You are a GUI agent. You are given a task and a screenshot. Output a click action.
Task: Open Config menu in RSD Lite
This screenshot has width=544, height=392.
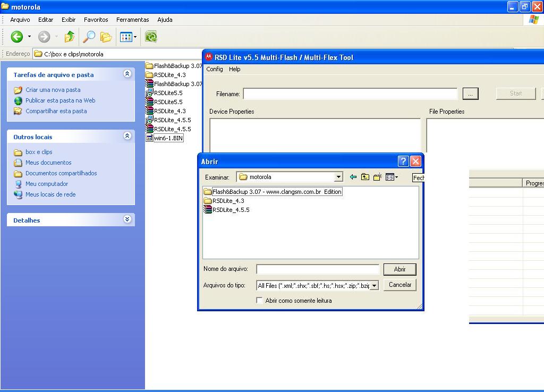[215, 69]
